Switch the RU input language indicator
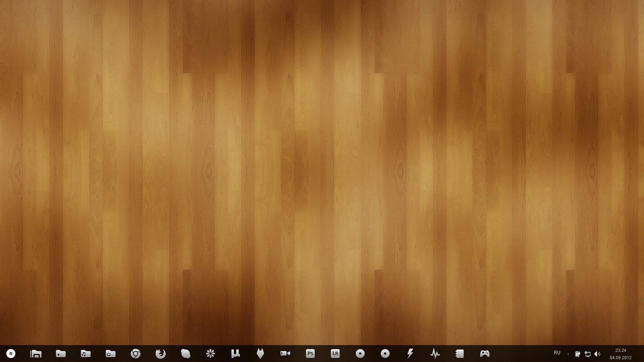644x362 pixels. coord(557,353)
